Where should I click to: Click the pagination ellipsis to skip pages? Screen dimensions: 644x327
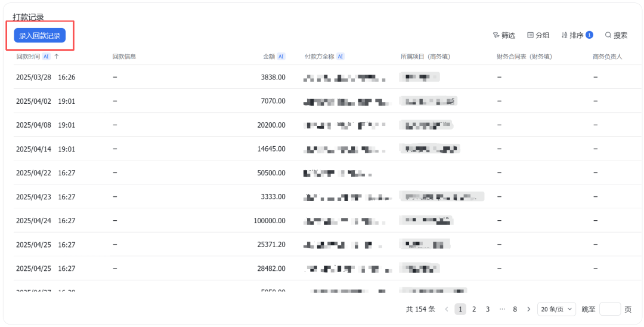[x=501, y=309]
